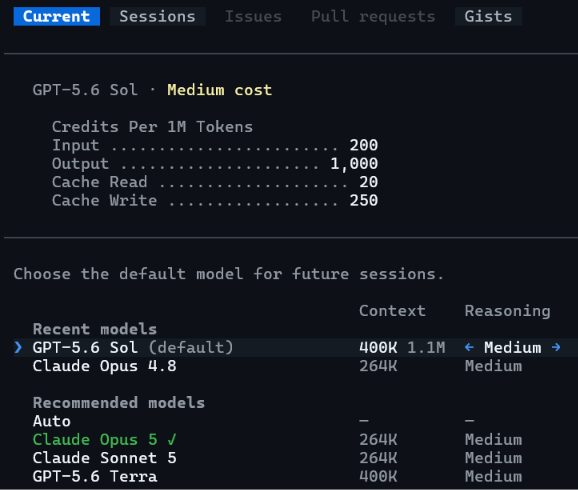
Task: Click the Medium cost label
Action: 220,90
